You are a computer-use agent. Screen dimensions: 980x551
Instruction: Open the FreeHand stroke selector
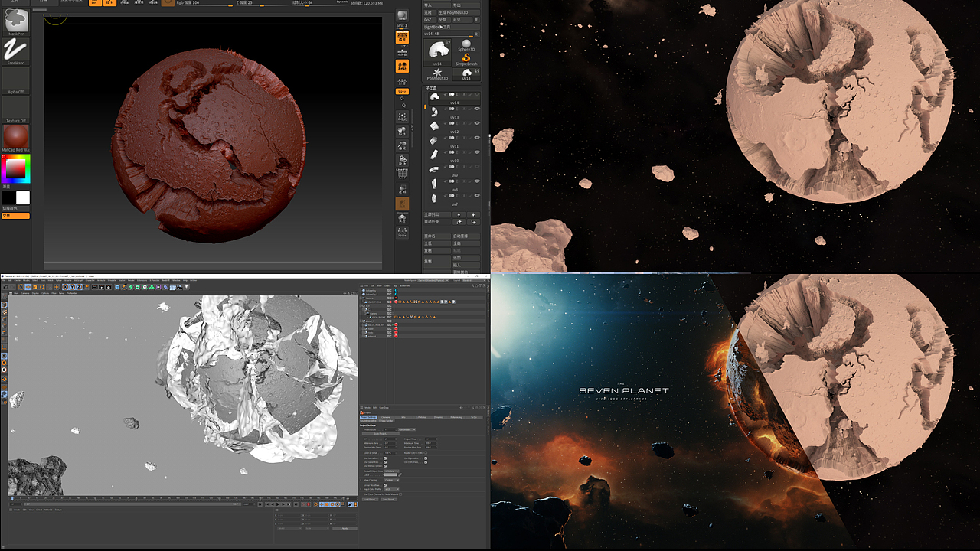tap(15, 50)
